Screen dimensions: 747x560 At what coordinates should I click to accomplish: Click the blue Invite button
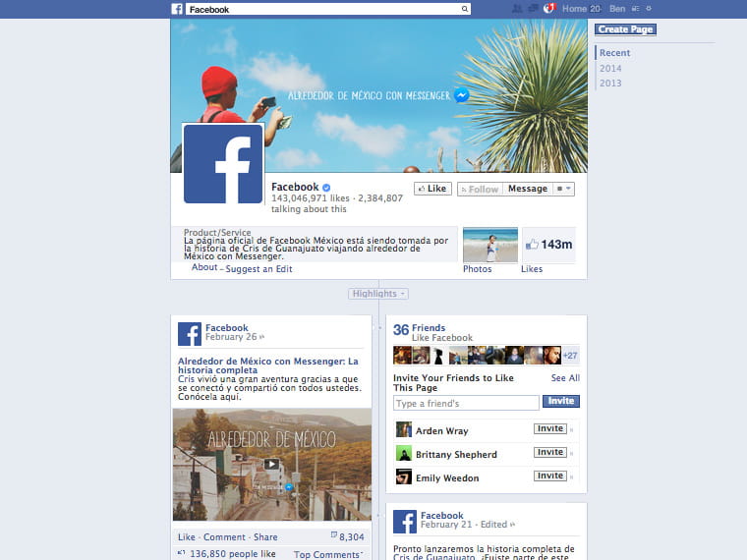561,402
